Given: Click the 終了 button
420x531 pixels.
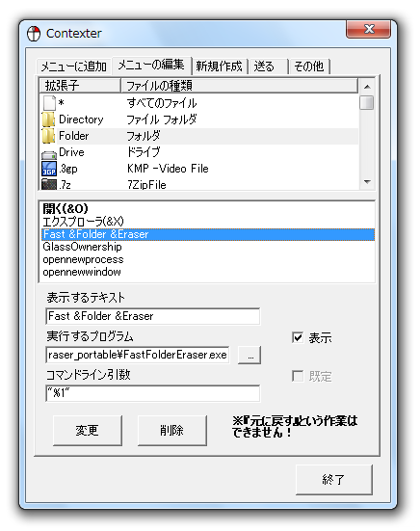Looking at the screenshot, I should pyautogui.click(x=333, y=480).
